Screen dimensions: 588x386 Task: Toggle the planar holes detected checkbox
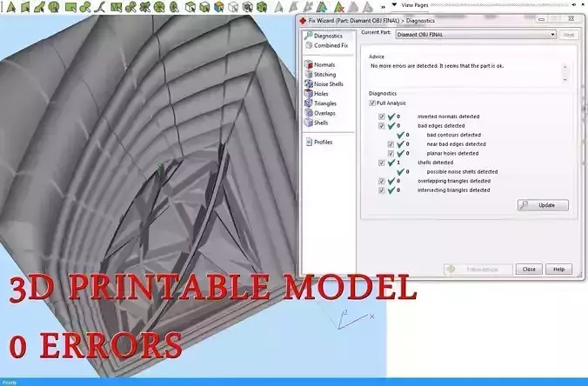click(x=391, y=154)
